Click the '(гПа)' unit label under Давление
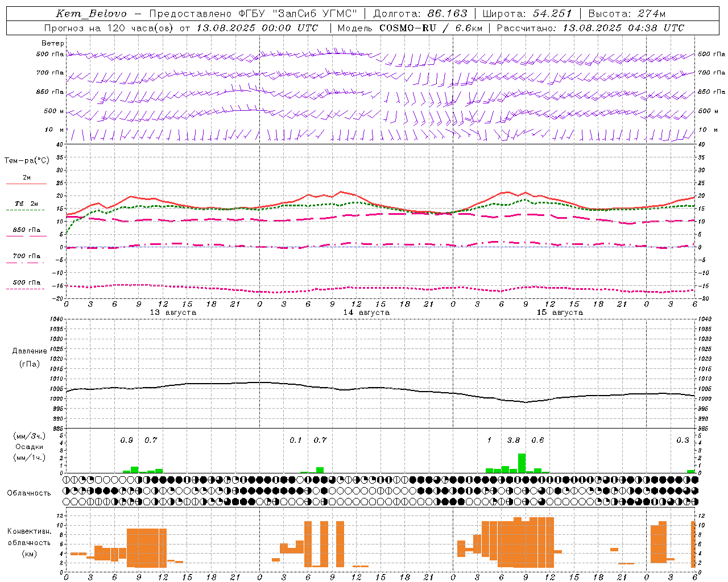 tap(29, 364)
